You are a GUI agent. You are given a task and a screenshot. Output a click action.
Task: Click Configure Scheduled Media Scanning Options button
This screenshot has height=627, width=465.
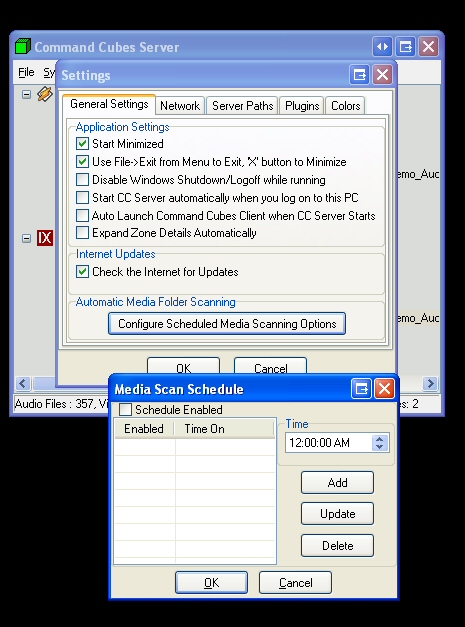coord(227,323)
